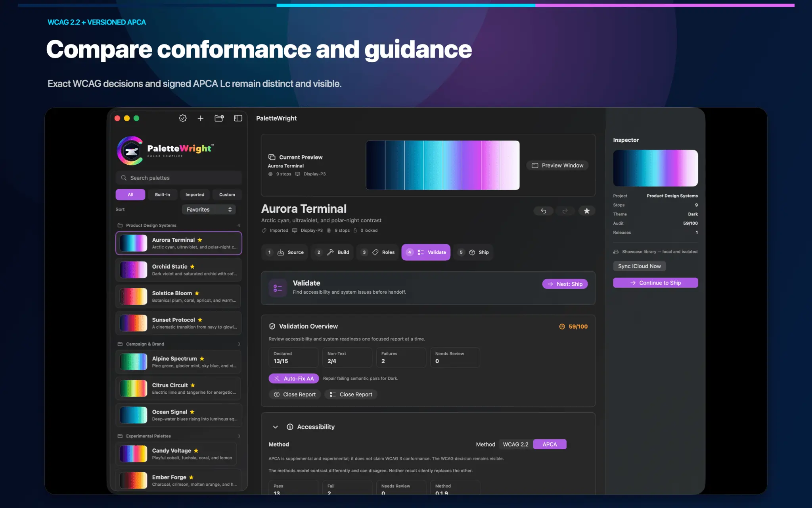Click the 59/100 audit score badge
The image size is (812, 508).
click(x=573, y=326)
